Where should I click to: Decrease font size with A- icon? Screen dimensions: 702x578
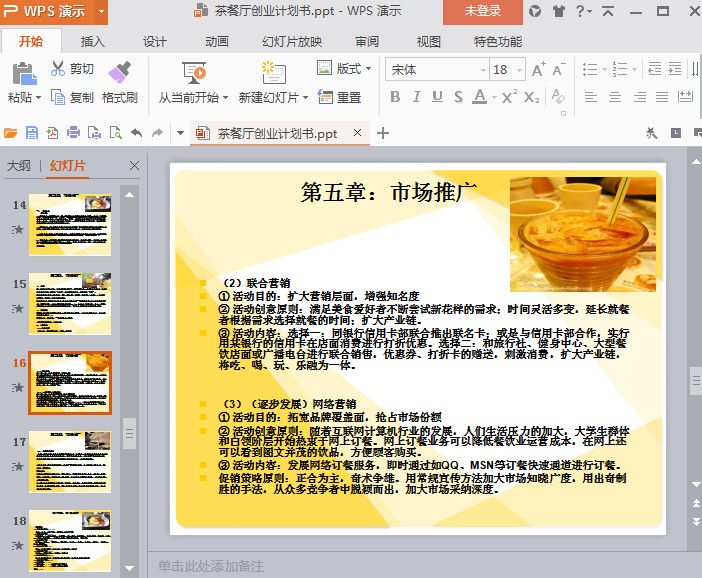[559, 69]
